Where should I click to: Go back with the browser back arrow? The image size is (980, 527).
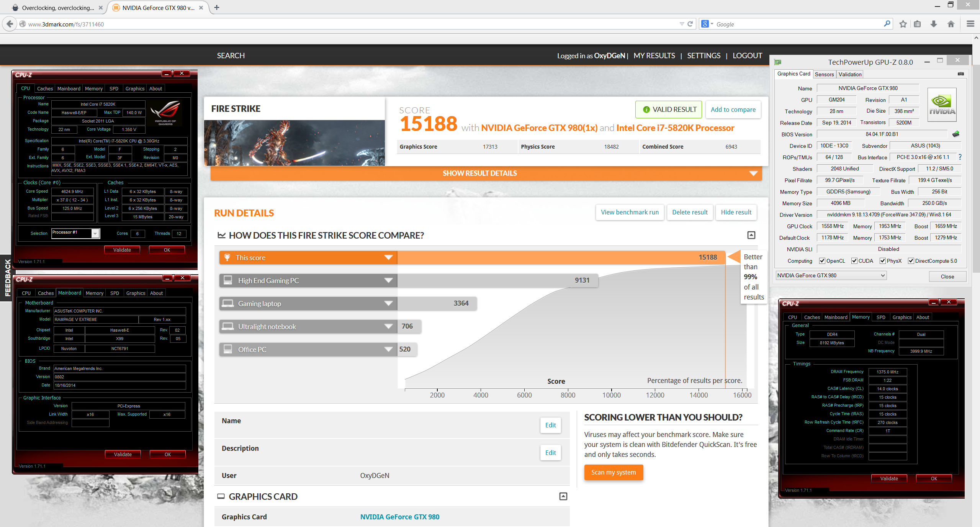(x=10, y=24)
